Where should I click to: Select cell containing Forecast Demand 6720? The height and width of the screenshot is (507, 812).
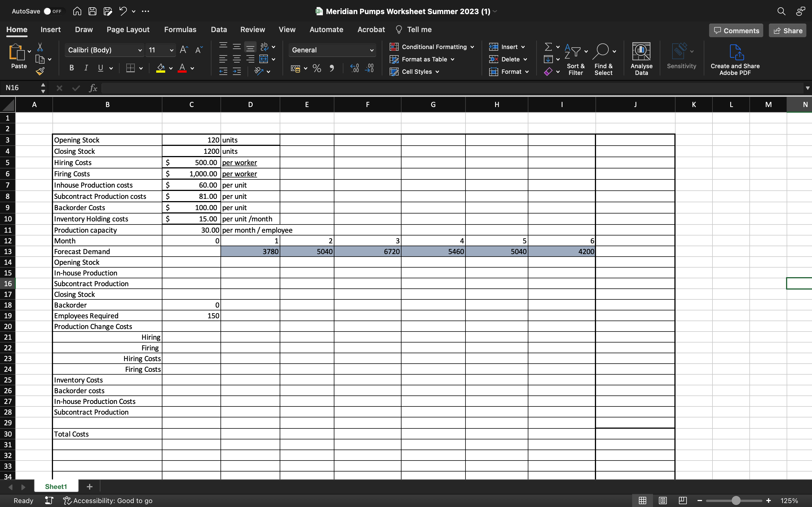pos(367,252)
